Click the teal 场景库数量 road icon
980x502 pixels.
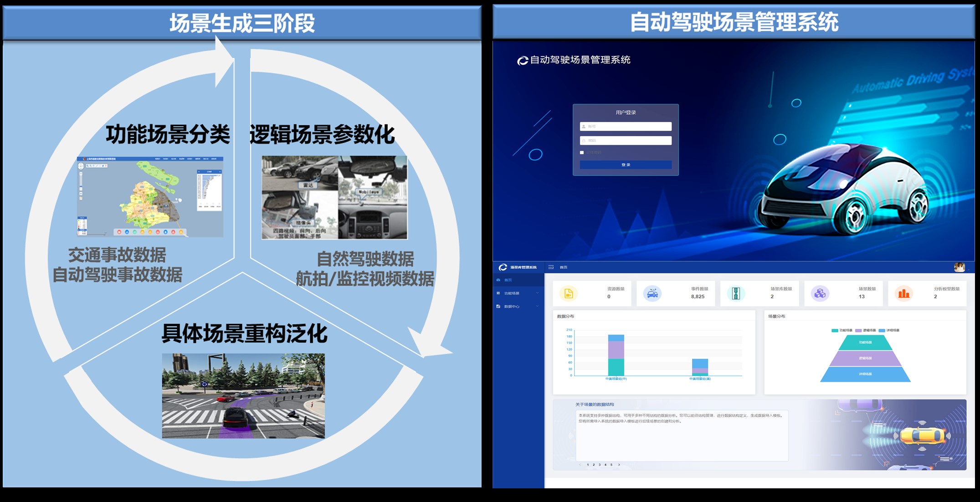click(736, 294)
